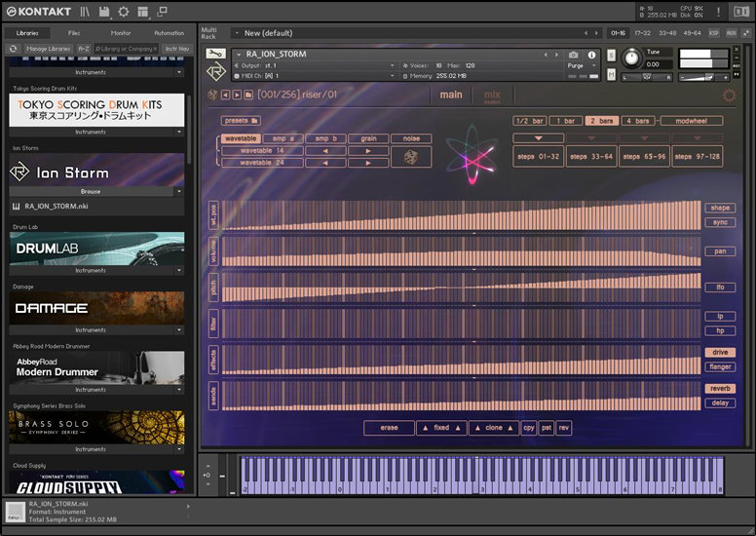Select the 2 bars length option
The height and width of the screenshot is (536, 756).
[600, 121]
